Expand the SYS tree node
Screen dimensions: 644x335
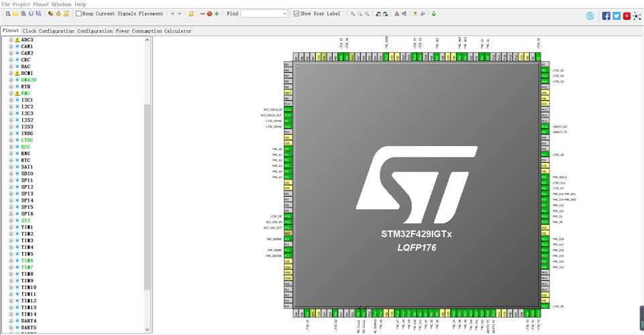[11, 220]
